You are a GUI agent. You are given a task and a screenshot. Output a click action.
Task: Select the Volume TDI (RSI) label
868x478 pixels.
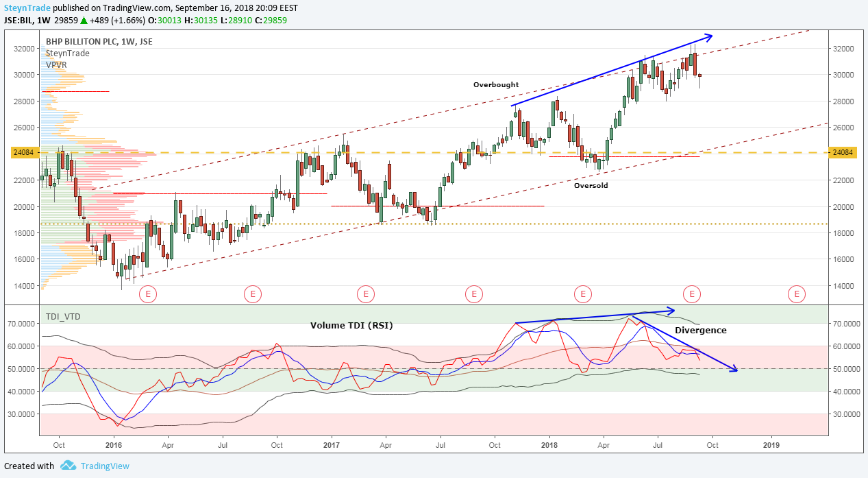[351, 326]
